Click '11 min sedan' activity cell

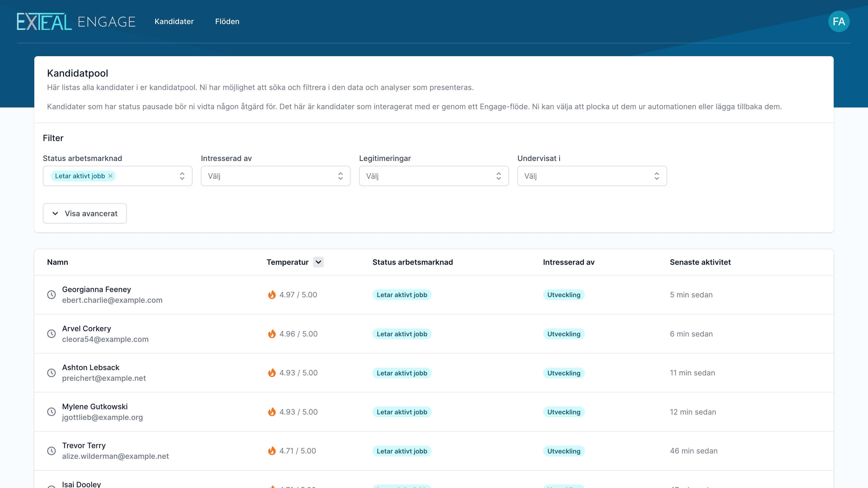(x=692, y=373)
